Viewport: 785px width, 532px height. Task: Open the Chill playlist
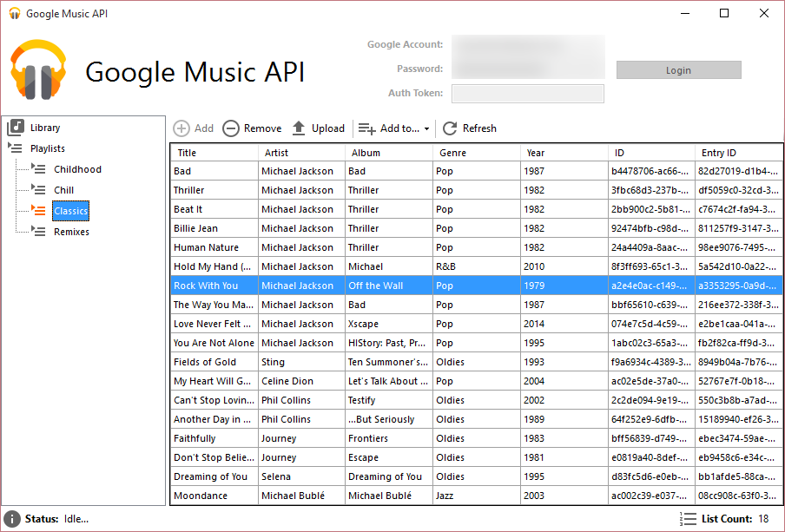[63, 190]
